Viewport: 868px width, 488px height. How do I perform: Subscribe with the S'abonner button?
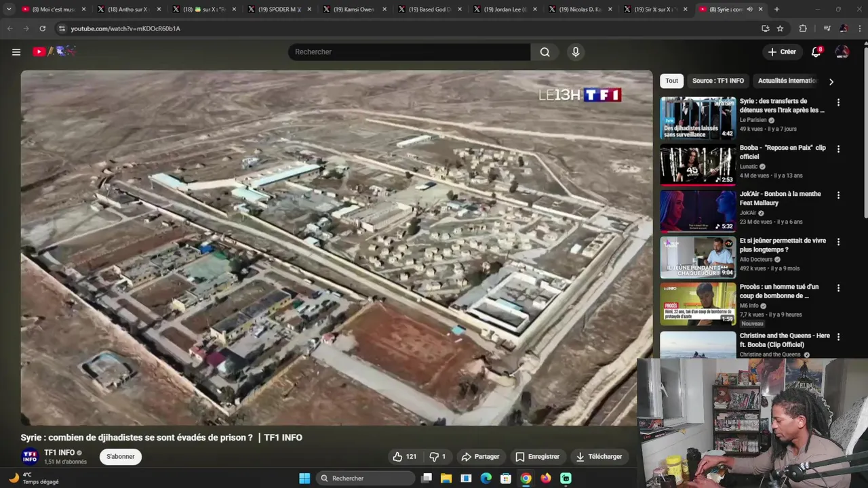click(121, 457)
